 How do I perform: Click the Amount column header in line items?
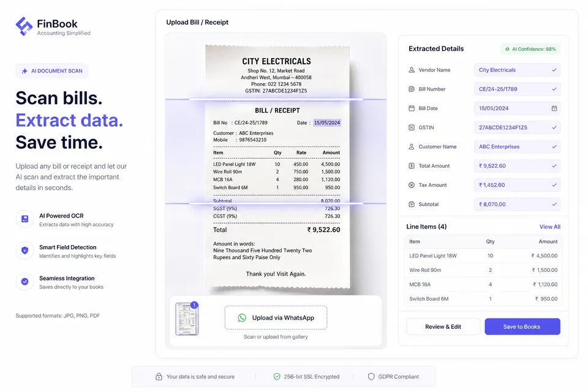click(x=548, y=241)
